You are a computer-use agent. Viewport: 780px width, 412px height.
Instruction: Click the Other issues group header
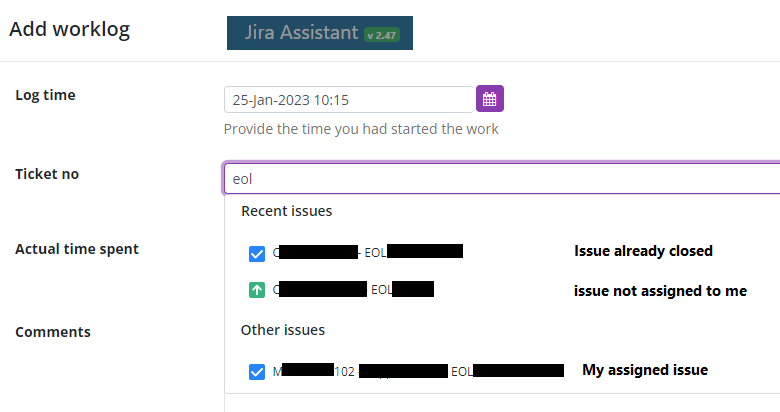coord(283,330)
